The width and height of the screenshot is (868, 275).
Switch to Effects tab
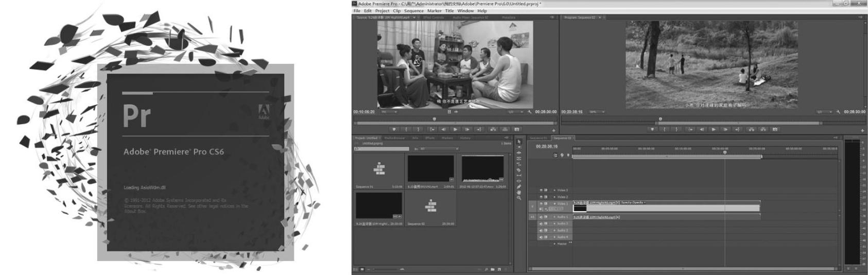click(430, 138)
